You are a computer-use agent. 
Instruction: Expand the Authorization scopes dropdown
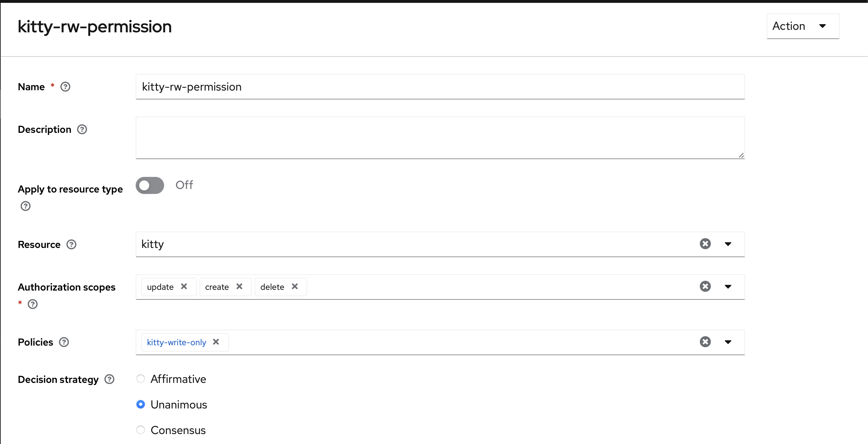pos(728,287)
